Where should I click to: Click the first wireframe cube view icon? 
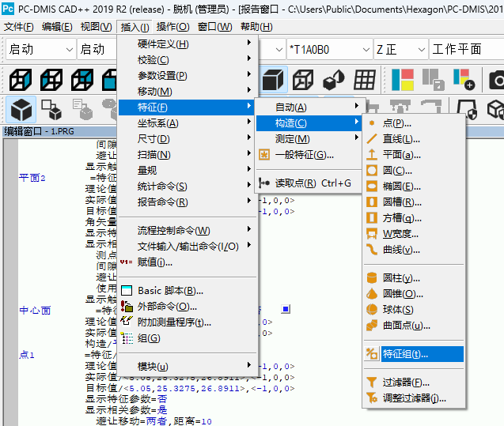[21, 80]
